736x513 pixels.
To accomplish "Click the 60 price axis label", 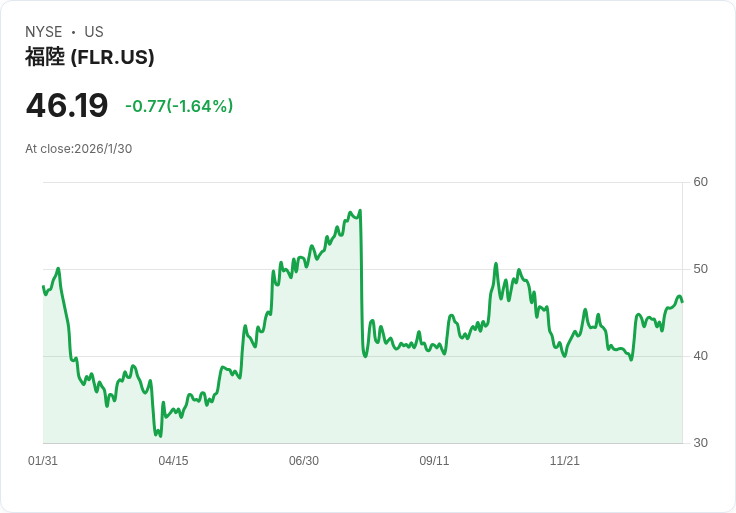I will pos(700,182).
